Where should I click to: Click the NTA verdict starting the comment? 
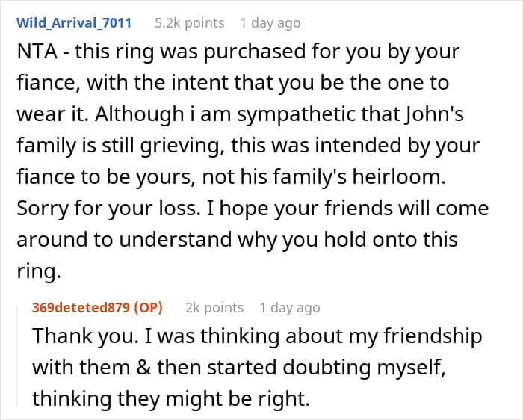(37, 52)
